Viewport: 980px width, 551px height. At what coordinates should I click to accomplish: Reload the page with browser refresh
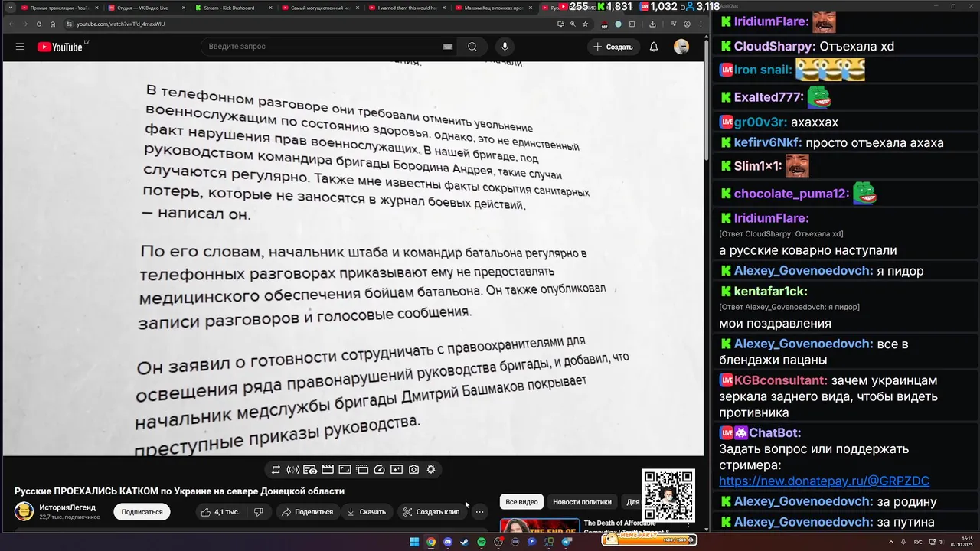[x=39, y=24]
